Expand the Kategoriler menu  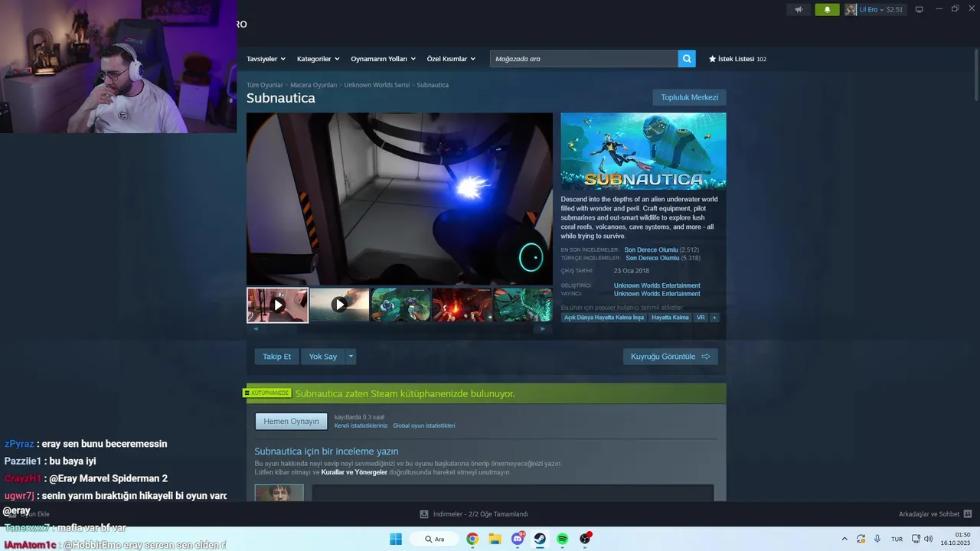point(318,59)
